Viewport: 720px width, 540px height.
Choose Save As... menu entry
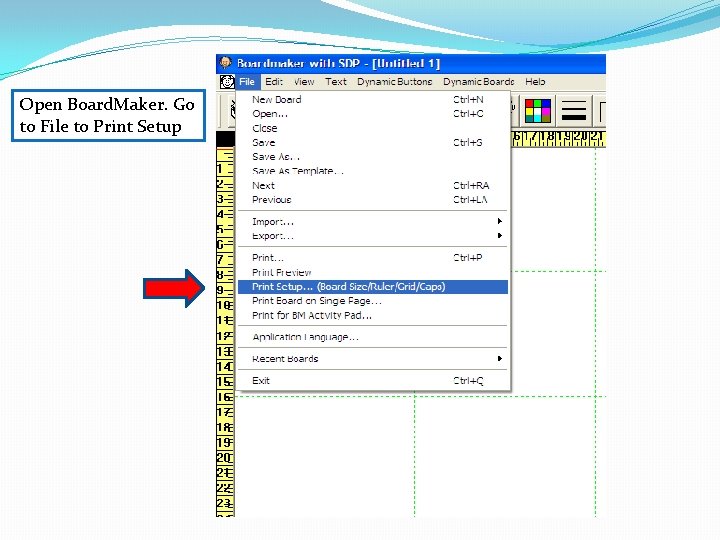click(x=372, y=157)
